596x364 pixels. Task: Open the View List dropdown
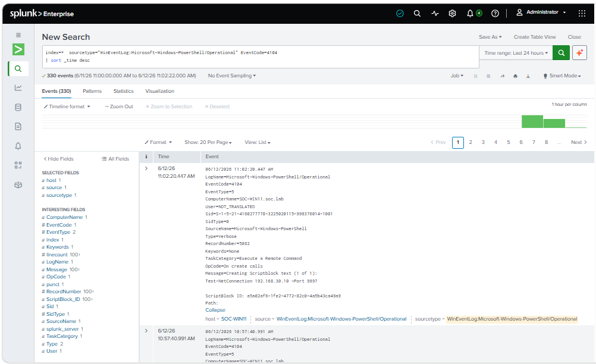click(x=258, y=142)
